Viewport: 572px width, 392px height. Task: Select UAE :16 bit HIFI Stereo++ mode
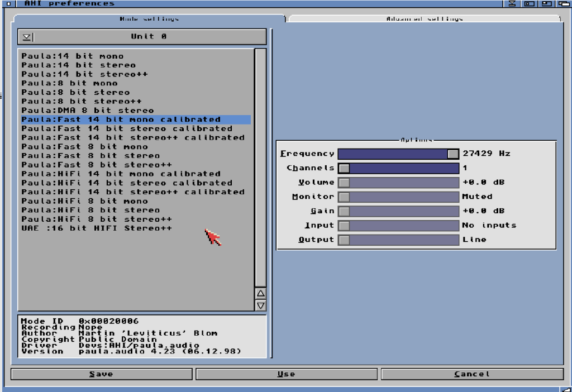[x=97, y=228]
